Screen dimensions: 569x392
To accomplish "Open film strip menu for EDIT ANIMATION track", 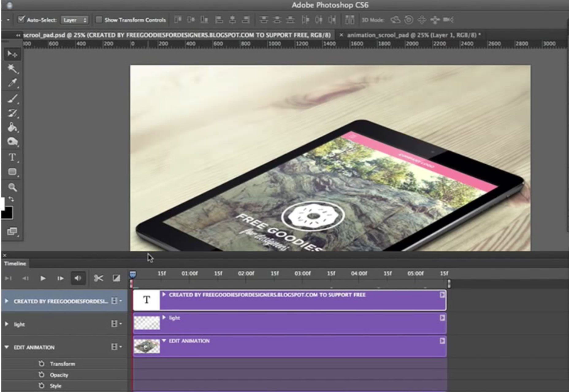I will (116, 347).
